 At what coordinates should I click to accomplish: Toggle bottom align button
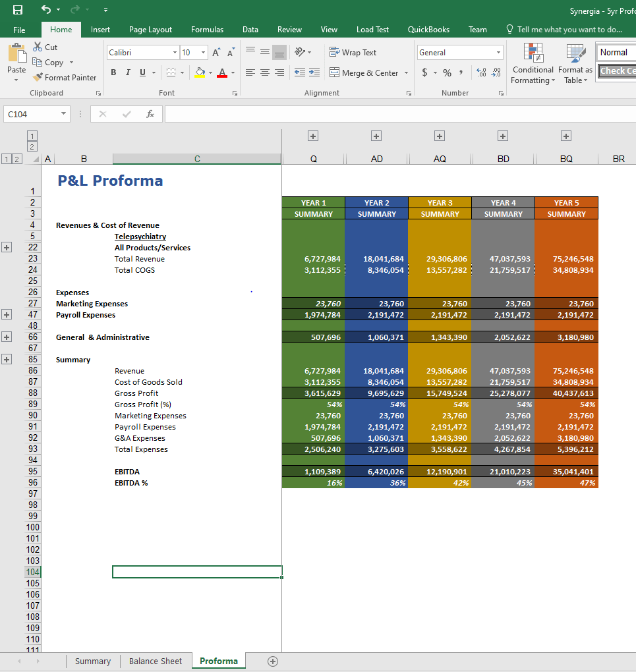[279, 52]
